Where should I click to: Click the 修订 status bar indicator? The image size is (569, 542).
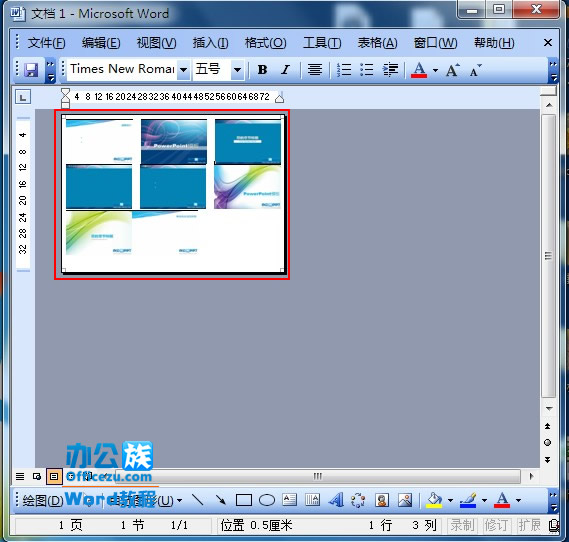pyautogui.click(x=496, y=525)
